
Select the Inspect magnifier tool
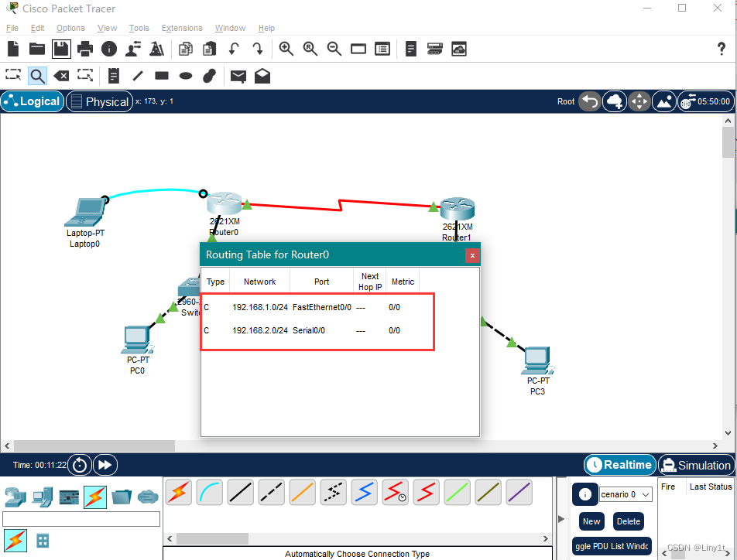[x=38, y=76]
